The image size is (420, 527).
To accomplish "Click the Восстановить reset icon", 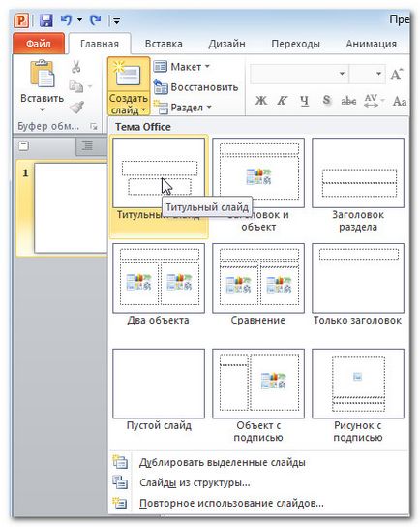I will point(161,87).
